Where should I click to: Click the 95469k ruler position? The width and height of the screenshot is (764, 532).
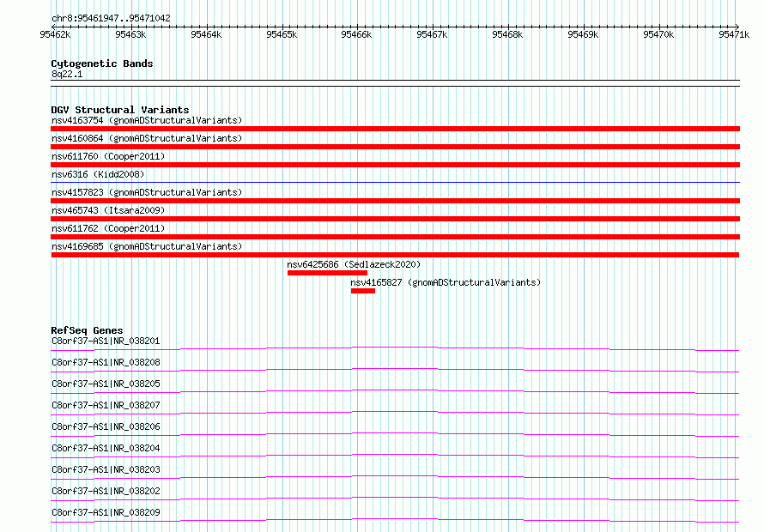(x=583, y=34)
